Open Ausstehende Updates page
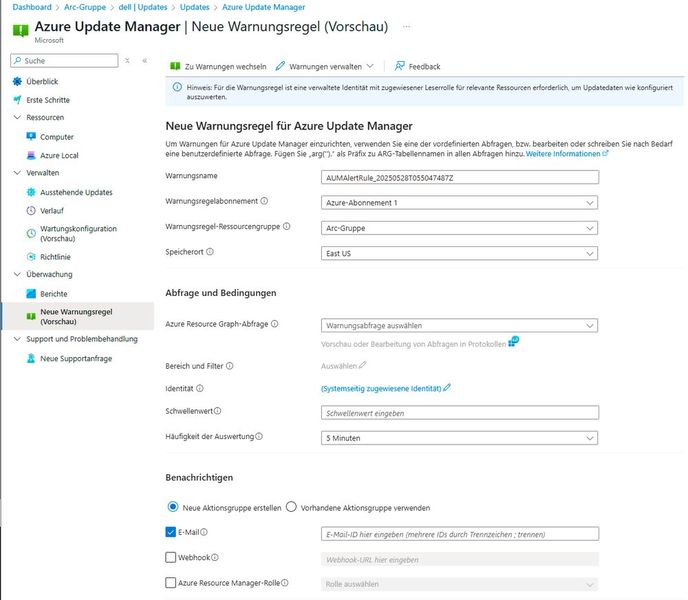This screenshot has height=600, width=688. tap(76, 192)
